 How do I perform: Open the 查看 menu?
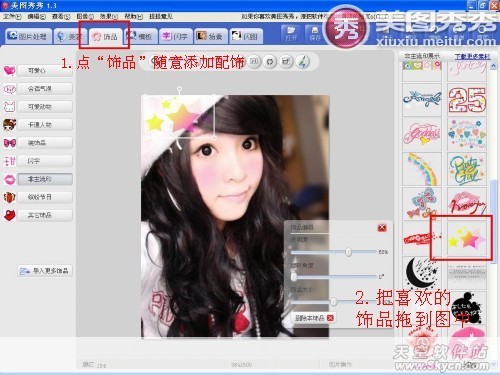click(61, 16)
